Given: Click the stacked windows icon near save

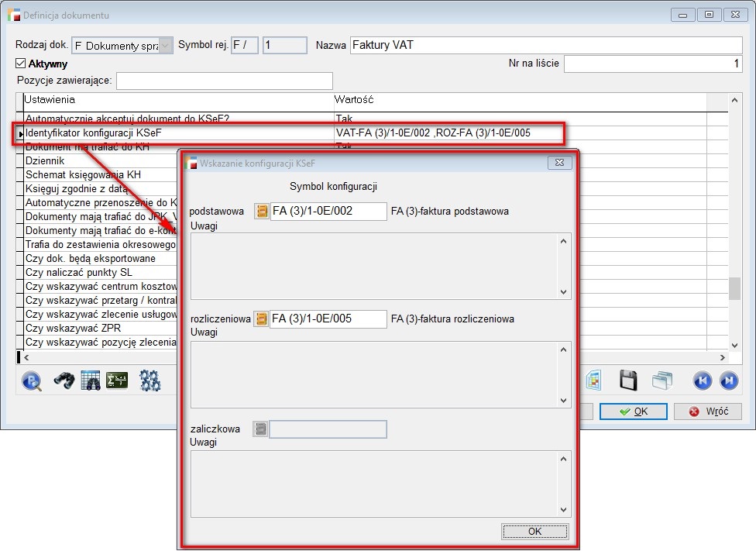Looking at the screenshot, I should coord(662,381).
